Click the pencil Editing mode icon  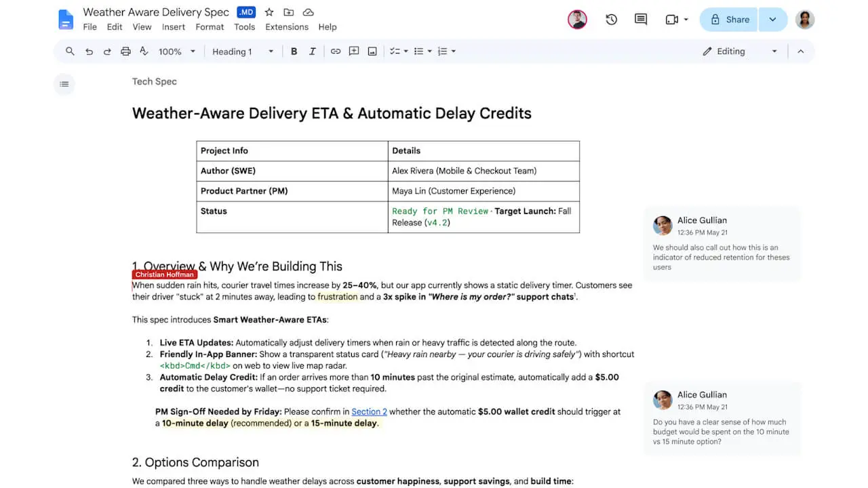(707, 52)
